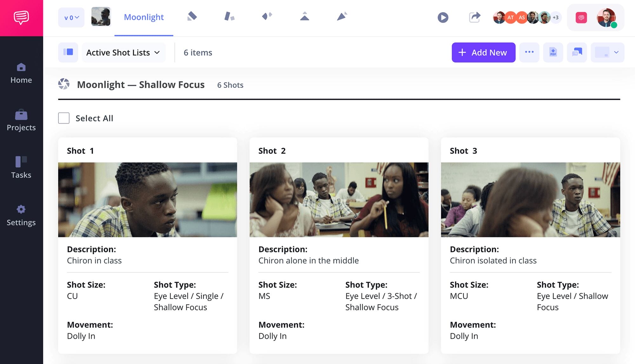Image resolution: width=635 pixels, height=364 pixels.
Task: Open the user profile avatar with green status
Action: (606, 18)
